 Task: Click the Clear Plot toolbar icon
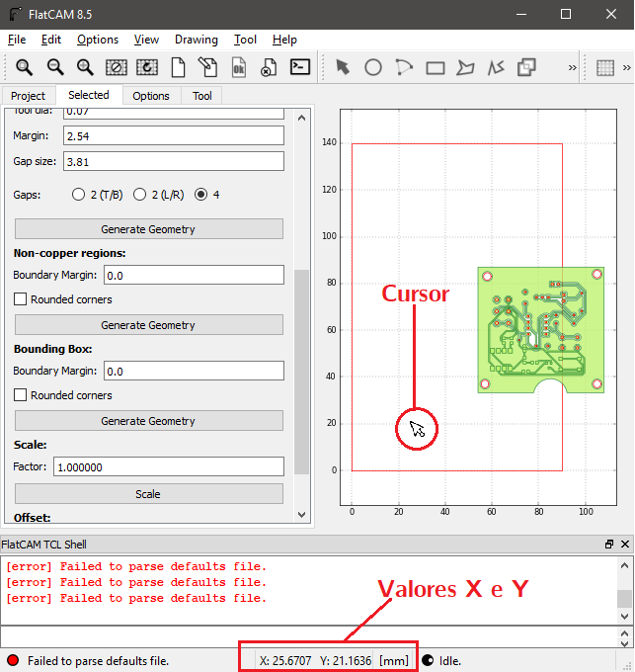pyautogui.click(x=117, y=67)
